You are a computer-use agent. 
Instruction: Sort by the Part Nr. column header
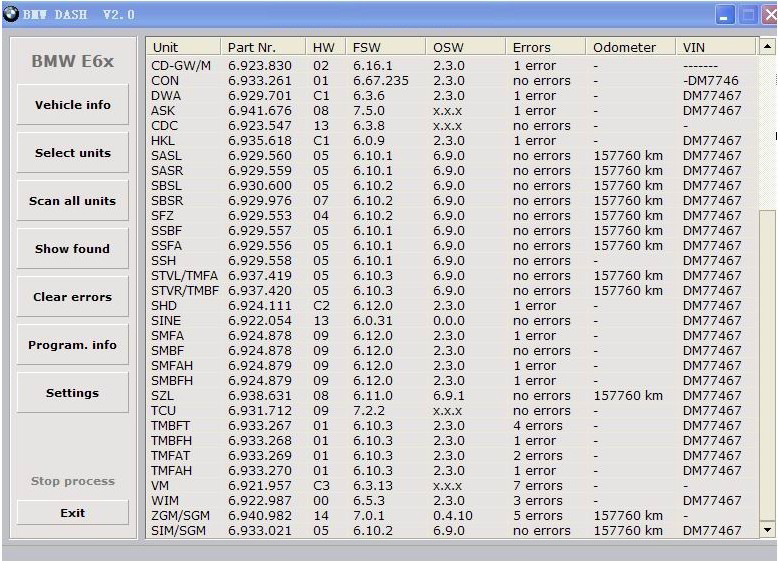tap(263, 47)
